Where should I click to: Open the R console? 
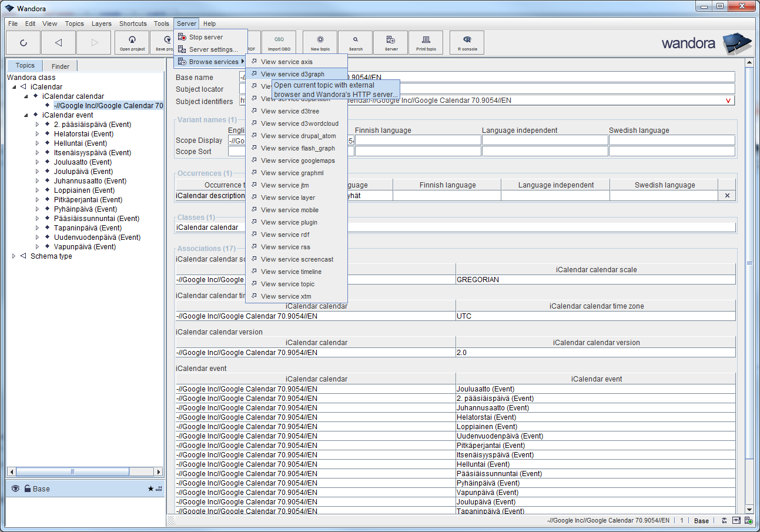(x=466, y=42)
